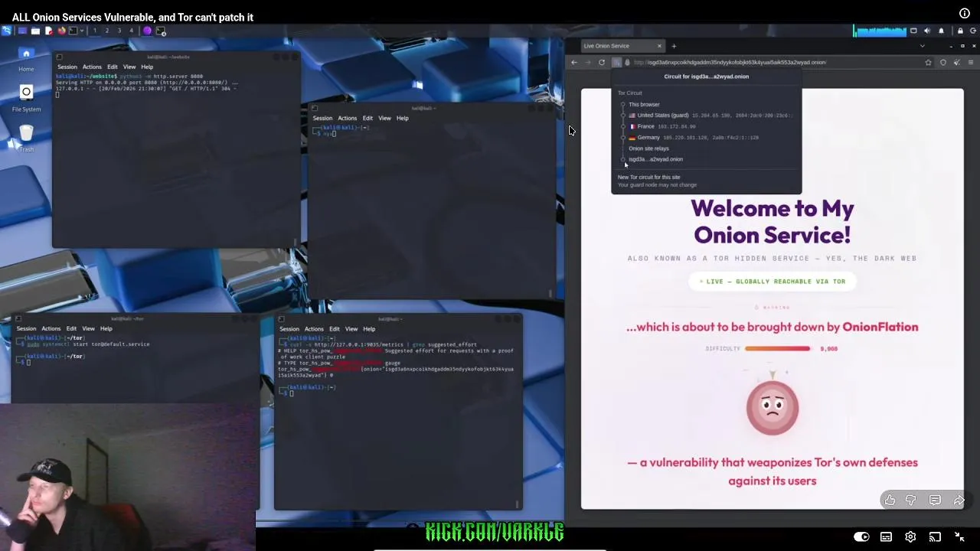Open the File System desktop icon

[26, 98]
